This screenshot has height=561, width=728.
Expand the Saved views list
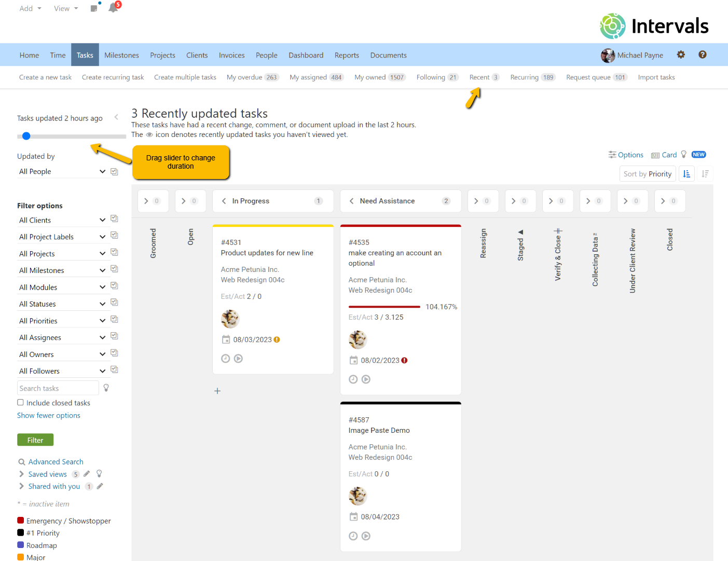point(21,474)
